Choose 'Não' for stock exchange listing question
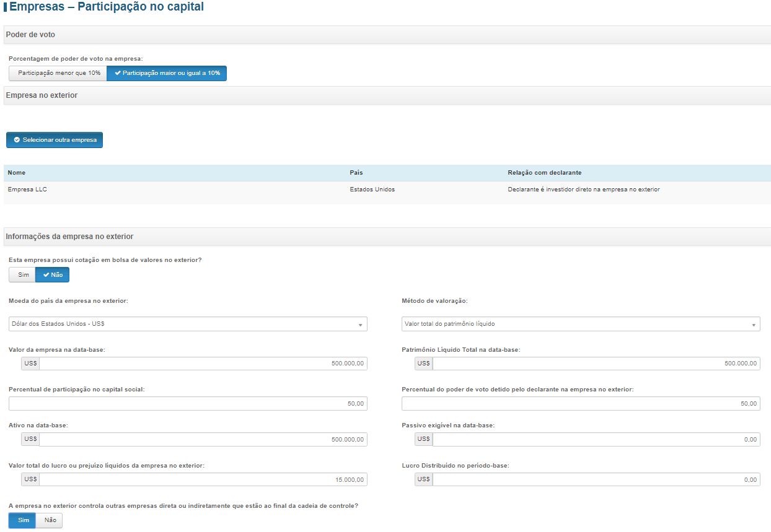 [x=52, y=274]
